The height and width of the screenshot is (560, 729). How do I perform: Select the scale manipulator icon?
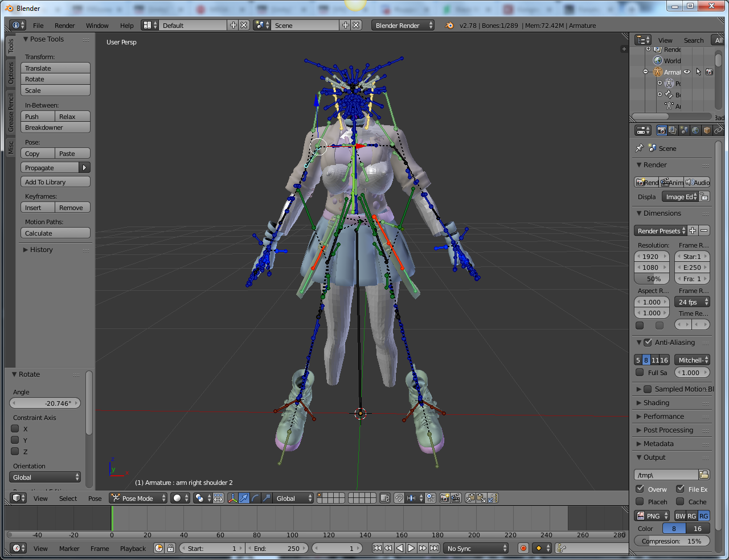click(x=267, y=498)
